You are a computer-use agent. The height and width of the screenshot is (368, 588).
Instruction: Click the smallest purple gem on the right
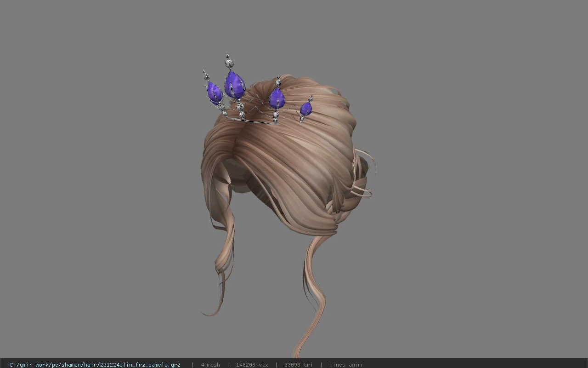coord(306,109)
